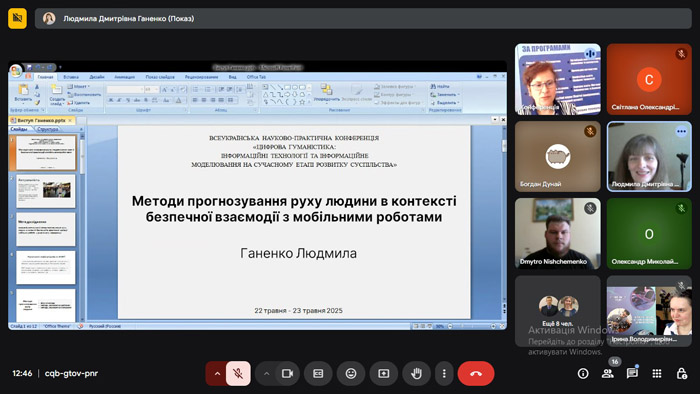Click the Present now screen share icon

click(x=383, y=373)
